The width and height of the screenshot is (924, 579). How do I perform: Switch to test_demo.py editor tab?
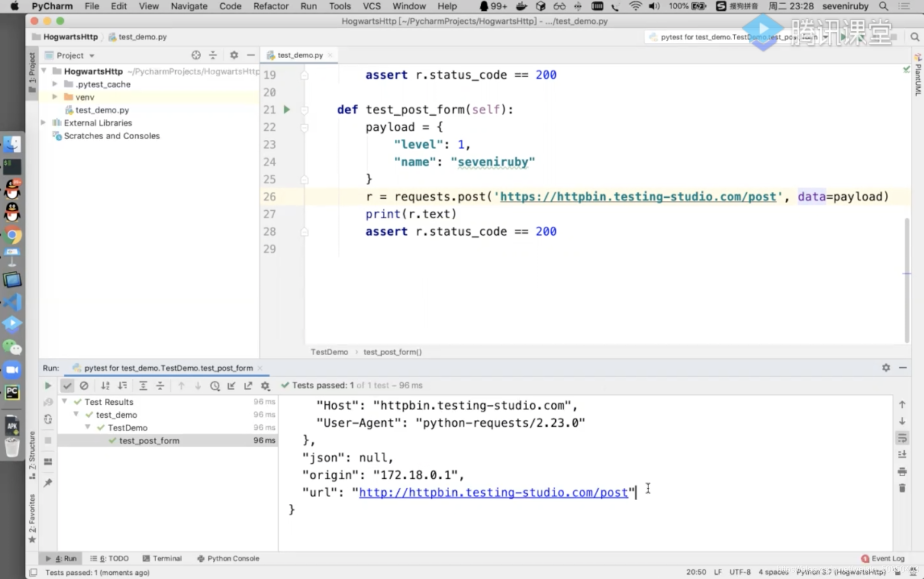pos(300,55)
